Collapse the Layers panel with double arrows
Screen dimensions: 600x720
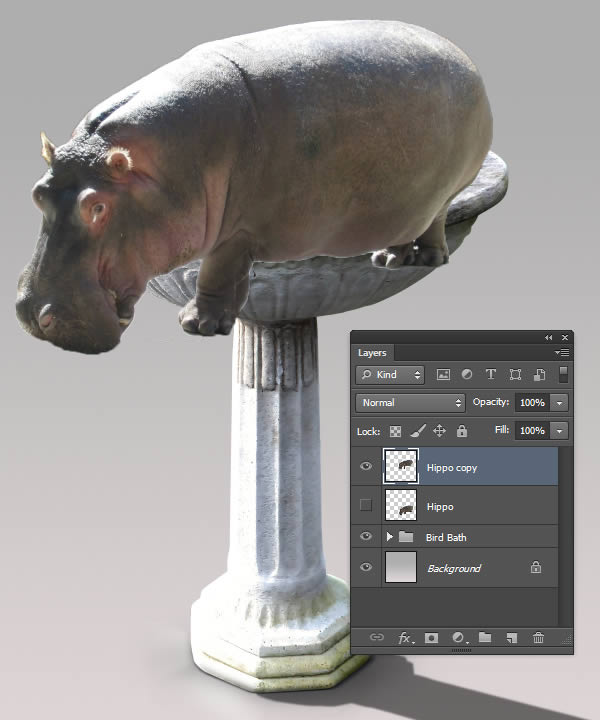click(549, 338)
